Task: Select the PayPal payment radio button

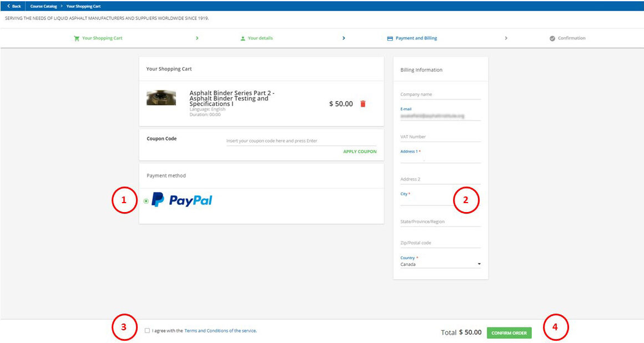Action: pyautogui.click(x=146, y=201)
